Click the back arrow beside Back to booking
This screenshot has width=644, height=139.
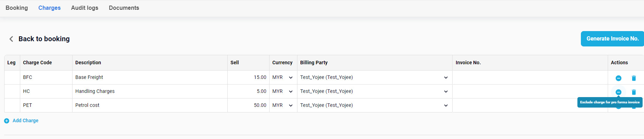(11, 39)
